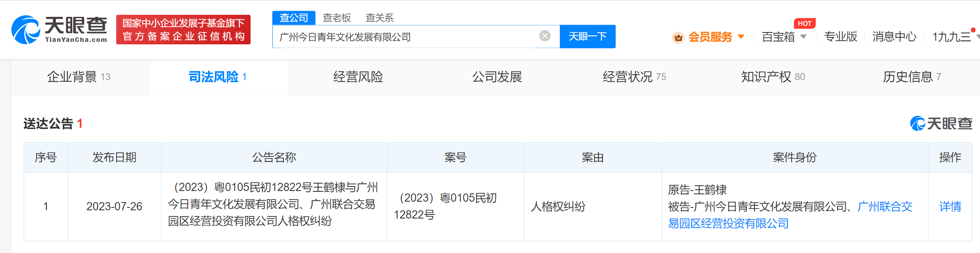Click the company name search input field

tap(407, 37)
